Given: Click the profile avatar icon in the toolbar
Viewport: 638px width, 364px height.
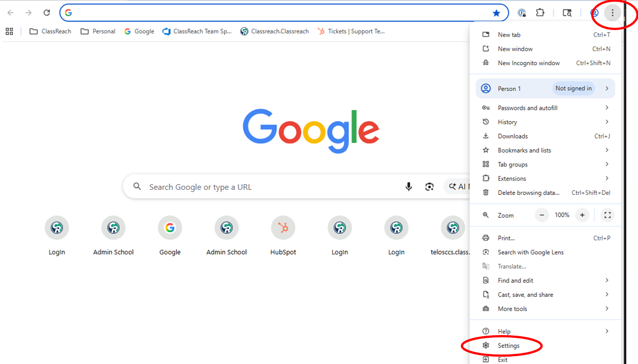Looking at the screenshot, I should pos(594,12).
